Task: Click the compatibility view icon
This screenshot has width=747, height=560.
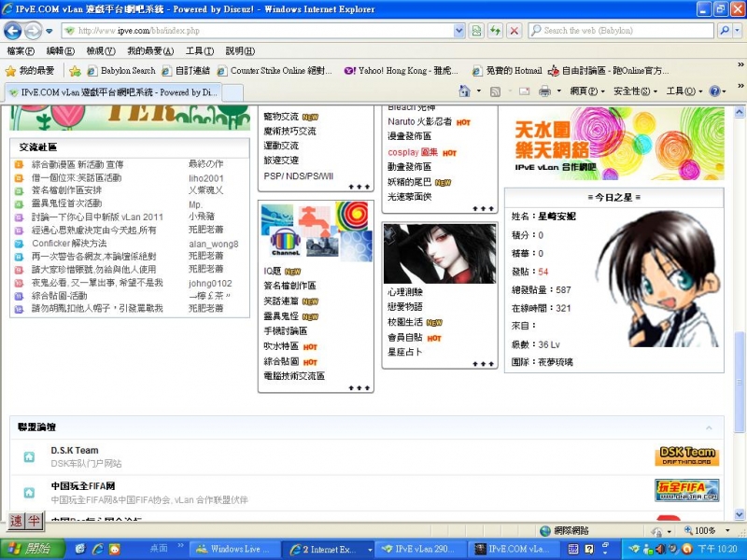Action: (x=476, y=31)
